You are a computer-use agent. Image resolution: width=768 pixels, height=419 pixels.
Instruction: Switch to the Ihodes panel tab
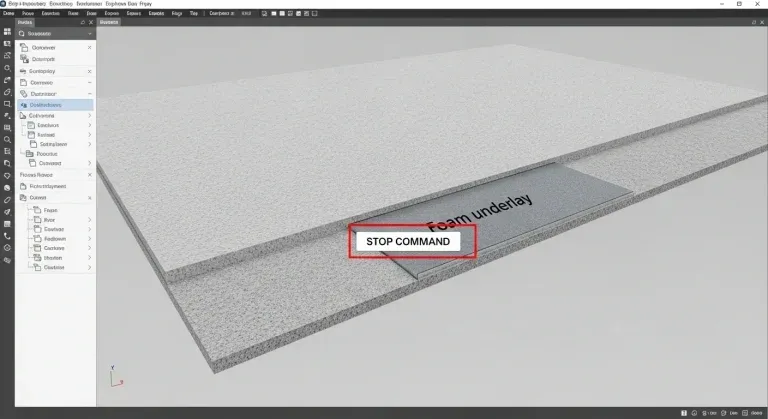pos(24,23)
